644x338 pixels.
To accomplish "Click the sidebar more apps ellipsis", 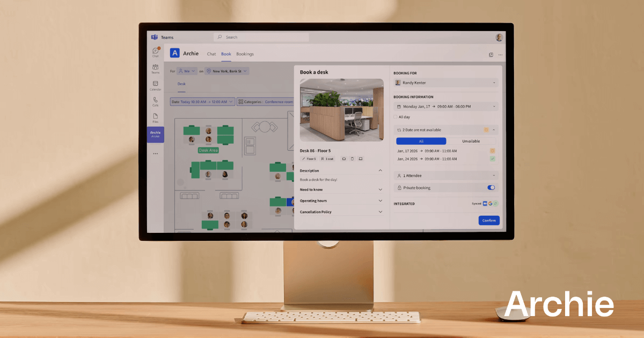I will (x=156, y=153).
